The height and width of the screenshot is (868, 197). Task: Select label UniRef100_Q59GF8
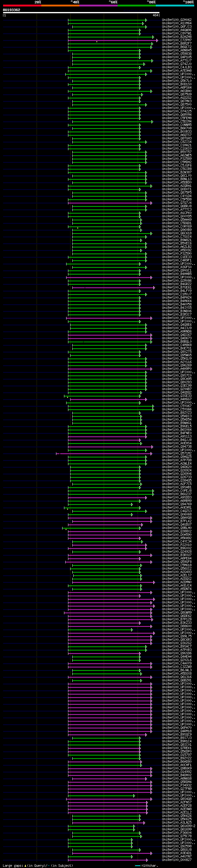[x=176, y=562]
